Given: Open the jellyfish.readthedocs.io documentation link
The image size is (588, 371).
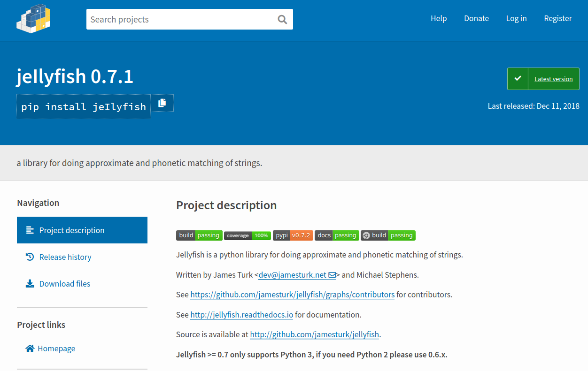Looking at the screenshot, I should 241,315.
